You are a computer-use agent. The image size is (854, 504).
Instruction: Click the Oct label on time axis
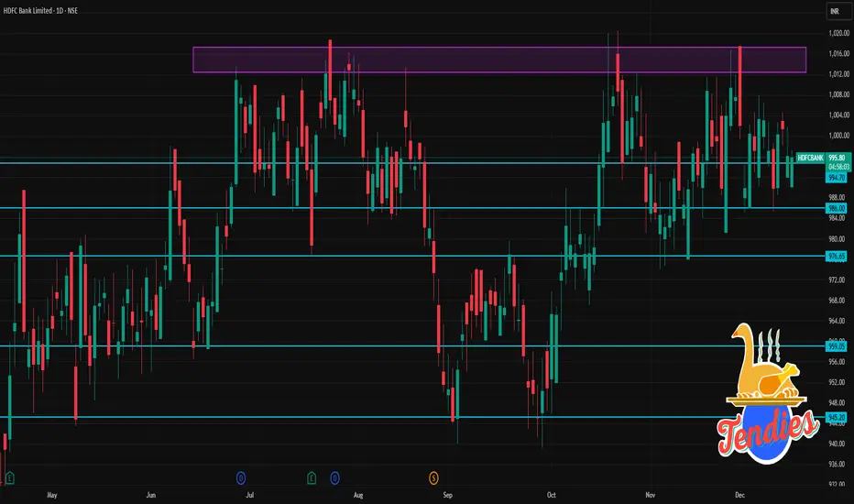552,495
